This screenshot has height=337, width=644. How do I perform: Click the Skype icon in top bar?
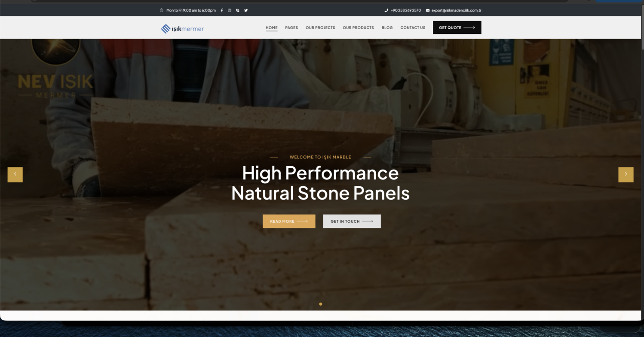(x=238, y=10)
